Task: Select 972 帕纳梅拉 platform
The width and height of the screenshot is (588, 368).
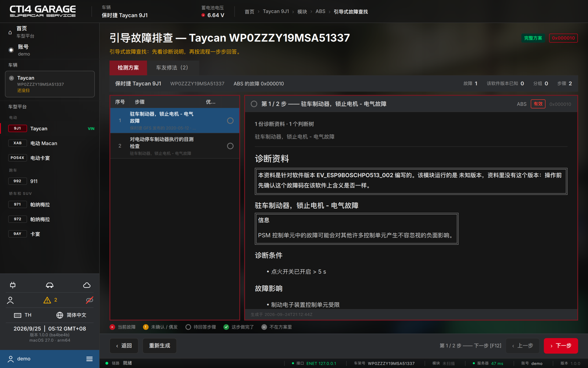Action: 50,219
